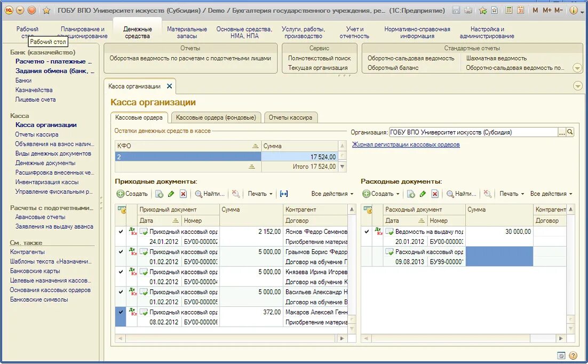Click the M+ memory button
Screen dimensions: 588x364
point(547,11)
